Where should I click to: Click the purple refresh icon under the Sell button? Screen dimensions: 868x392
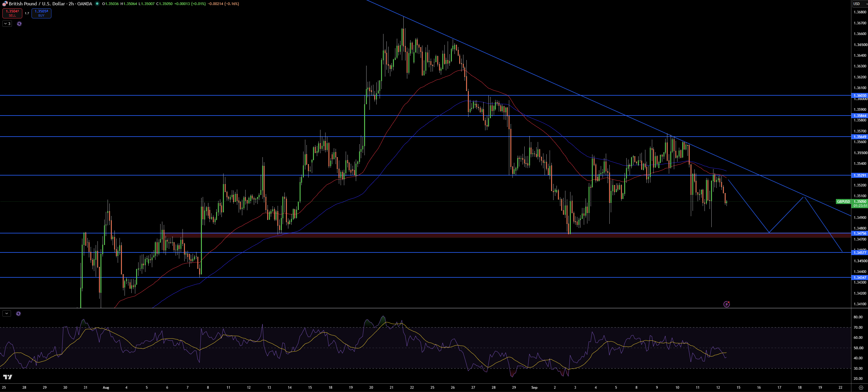(19, 23)
